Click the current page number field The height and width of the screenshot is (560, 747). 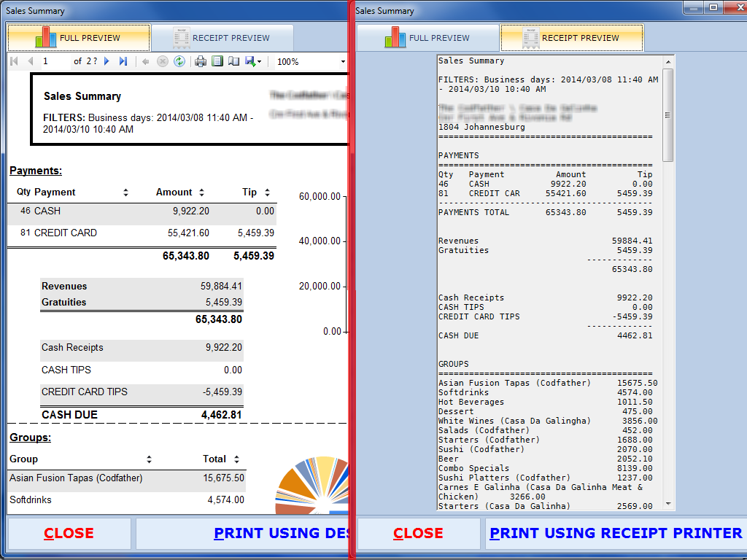pyautogui.click(x=55, y=62)
